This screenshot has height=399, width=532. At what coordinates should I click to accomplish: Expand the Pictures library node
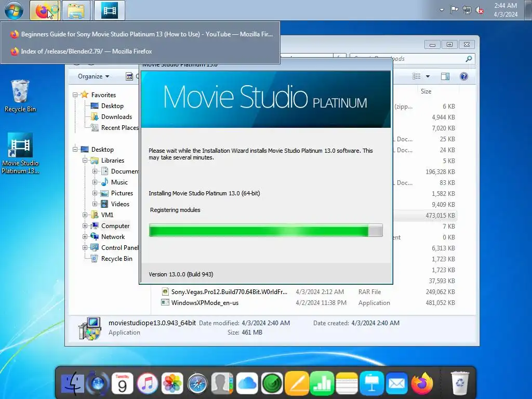pyautogui.click(x=95, y=193)
